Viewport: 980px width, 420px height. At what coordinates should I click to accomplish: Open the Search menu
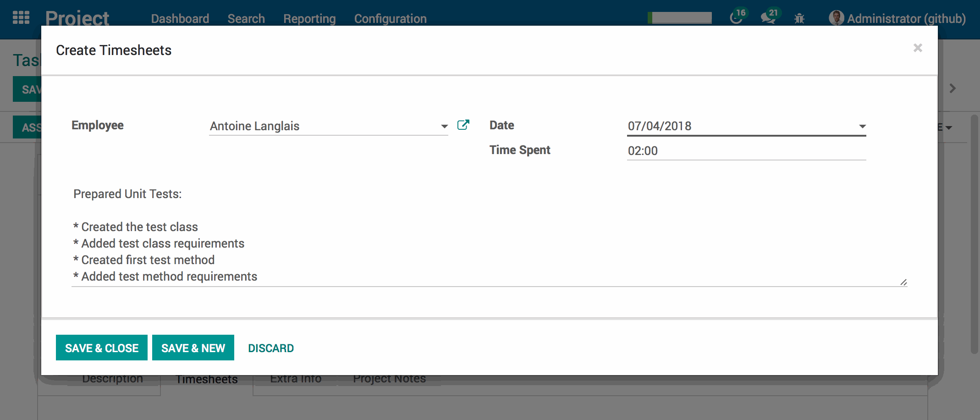(246, 19)
